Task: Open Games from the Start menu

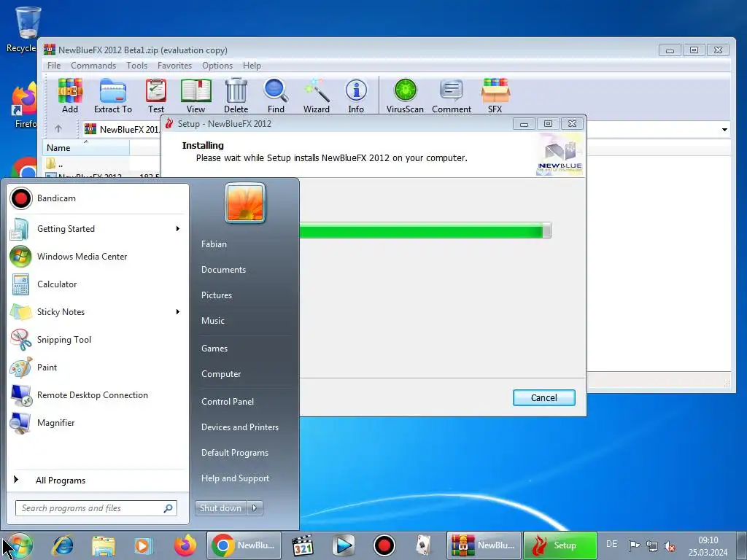Action: pyautogui.click(x=214, y=349)
